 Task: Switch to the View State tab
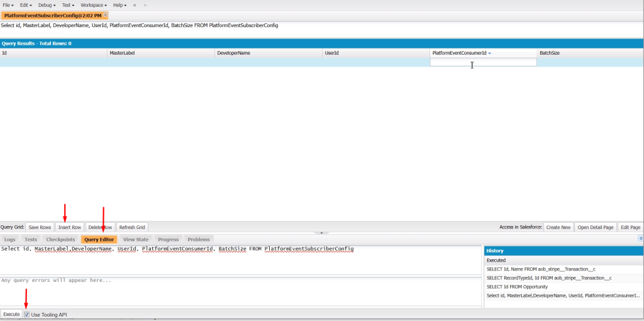point(136,239)
